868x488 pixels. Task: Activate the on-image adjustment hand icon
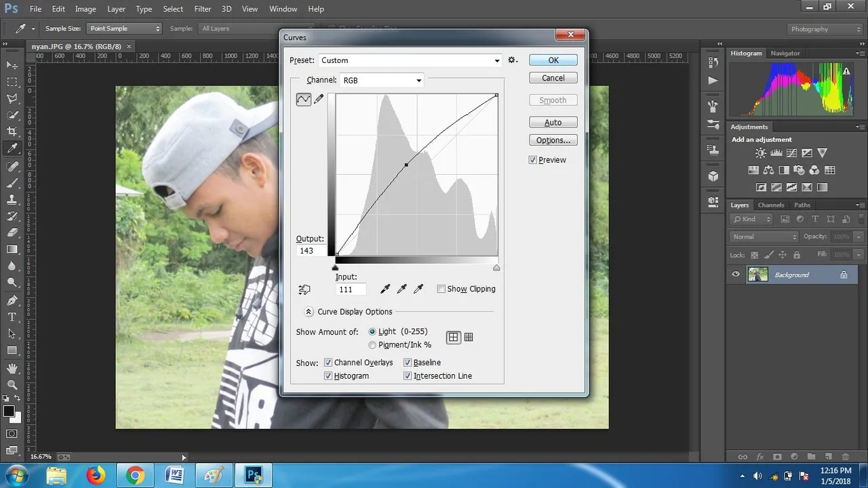(304, 289)
